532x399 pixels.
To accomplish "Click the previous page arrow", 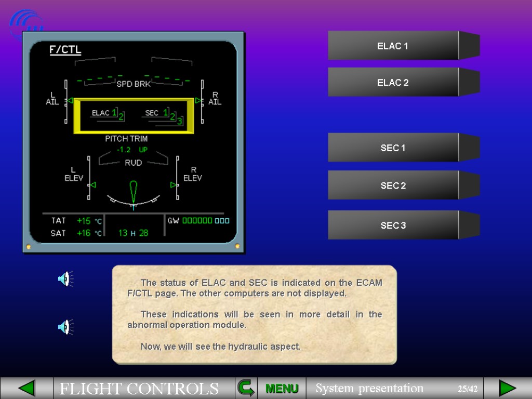I will 27,388.
